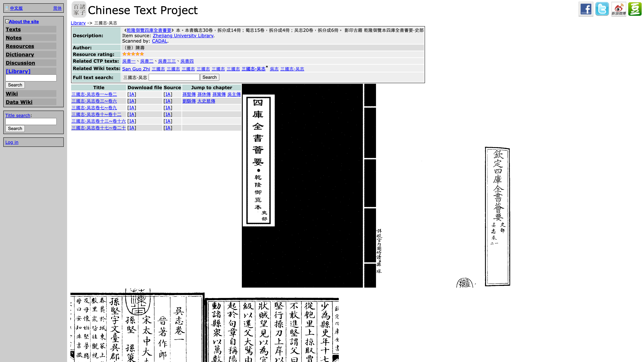The image size is (644, 362).
Task: Open the 吳志 wiki text link
Action: [274, 69]
